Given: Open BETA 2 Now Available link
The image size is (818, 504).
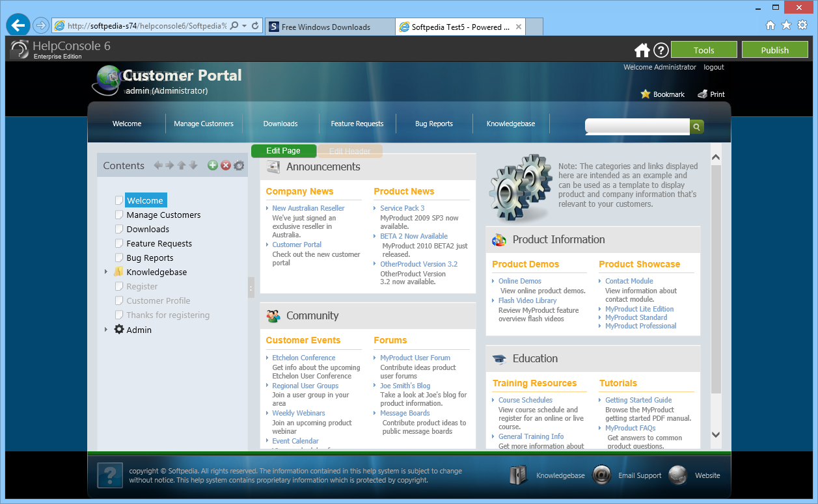Looking at the screenshot, I should (x=414, y=236).
